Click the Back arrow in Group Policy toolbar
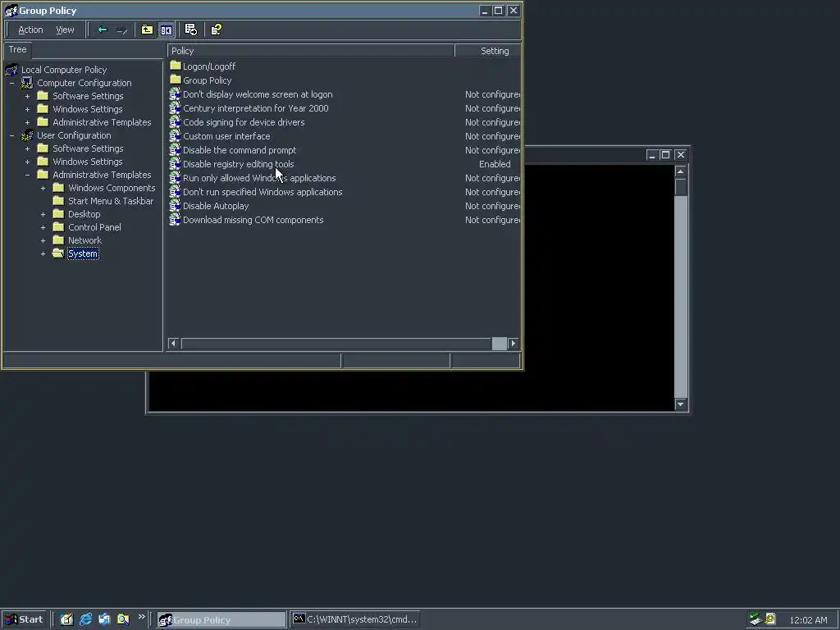The width and height of the screenshot is (840, 630). coord(103,30)
